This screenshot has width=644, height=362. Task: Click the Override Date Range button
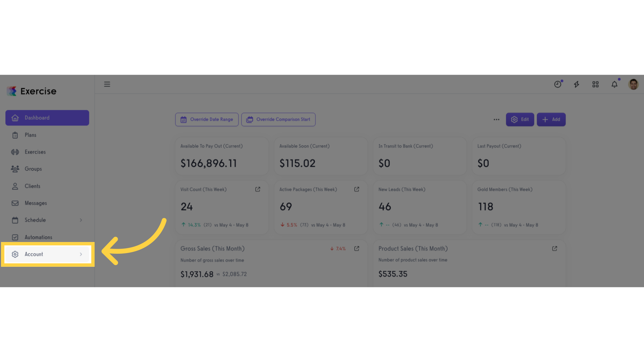click(x=207, y=120)
